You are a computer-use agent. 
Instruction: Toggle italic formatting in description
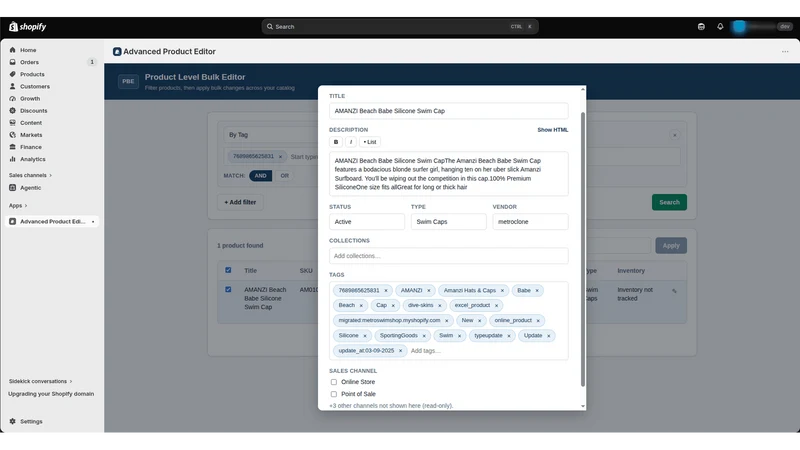click(351, 142)
